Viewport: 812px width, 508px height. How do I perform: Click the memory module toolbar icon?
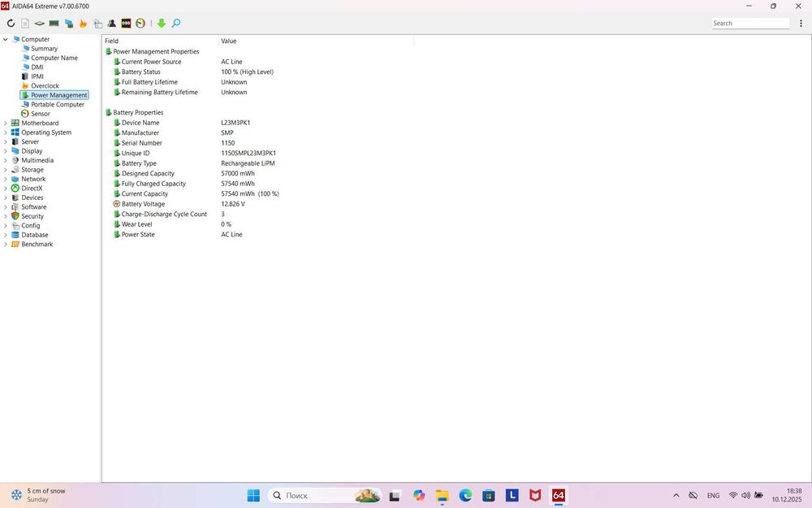coord(54,24)
